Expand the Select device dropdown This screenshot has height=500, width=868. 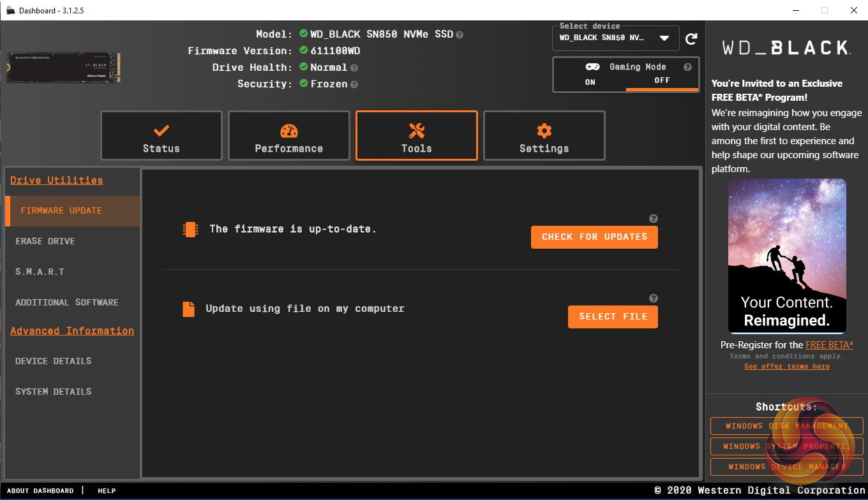click(x=615, y=38)
